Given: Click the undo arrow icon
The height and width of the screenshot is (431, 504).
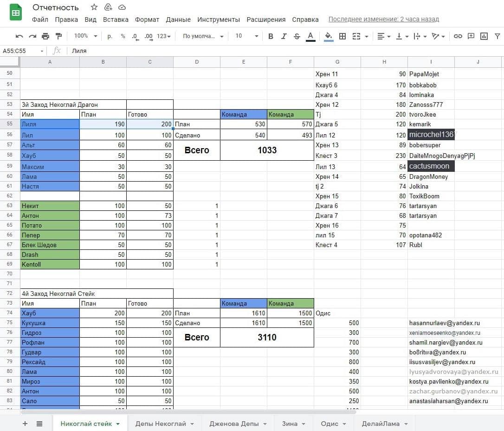Looking at the screenshot, I should (x=19, y=36).
